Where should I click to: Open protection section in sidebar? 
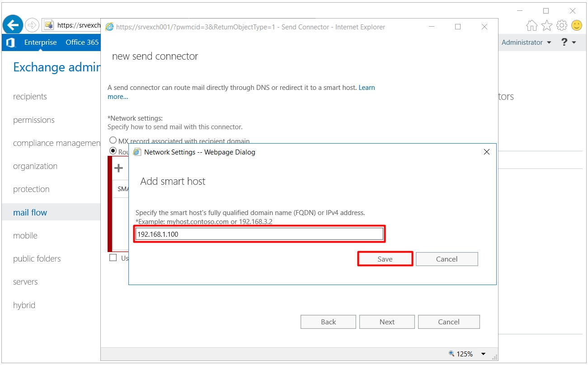tap(31, 189)
